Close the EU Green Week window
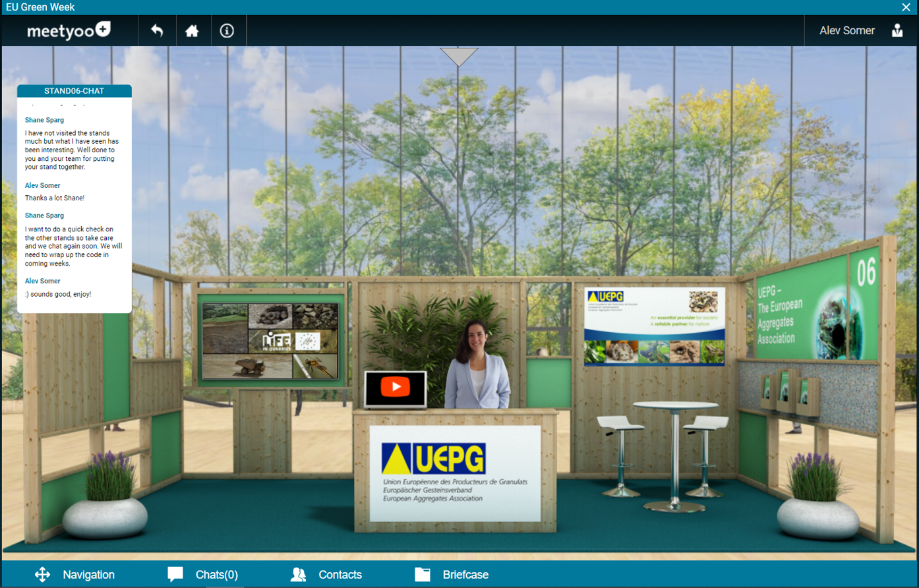919x588 pixels. coord(906,7)
